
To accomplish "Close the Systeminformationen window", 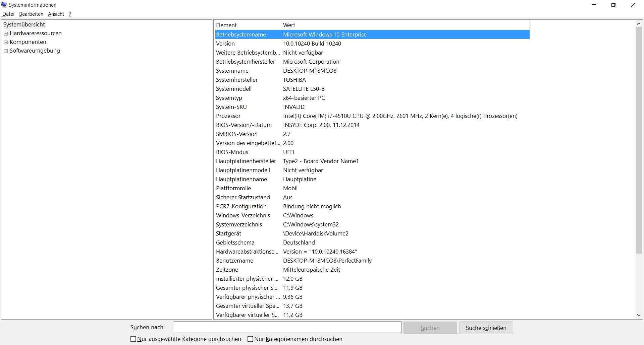I will pos(633,5).
